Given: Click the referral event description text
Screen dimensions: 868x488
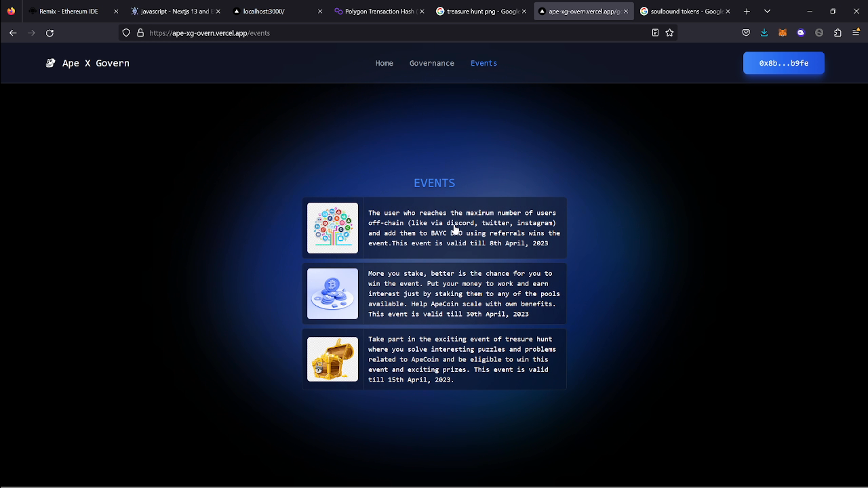Looking at the screenshot, I should [464, 228].
